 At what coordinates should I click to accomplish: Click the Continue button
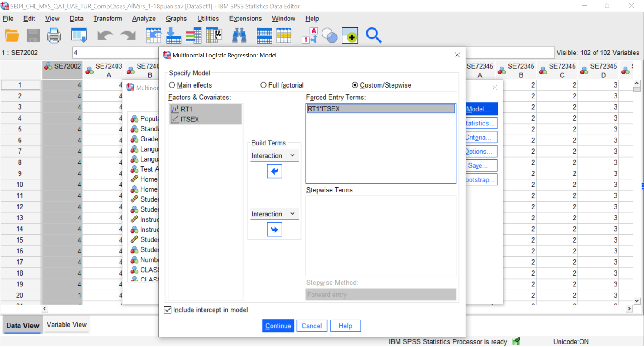tap(278, 326)
